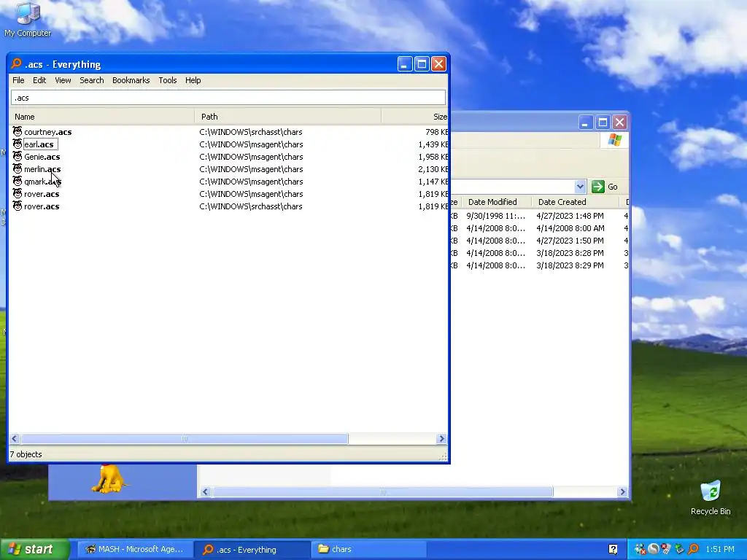The width and height of the screenshot is (747, 560).
Task: Switch to chars taskbar button
Action: pyautogui.click(x=368, y=549)
